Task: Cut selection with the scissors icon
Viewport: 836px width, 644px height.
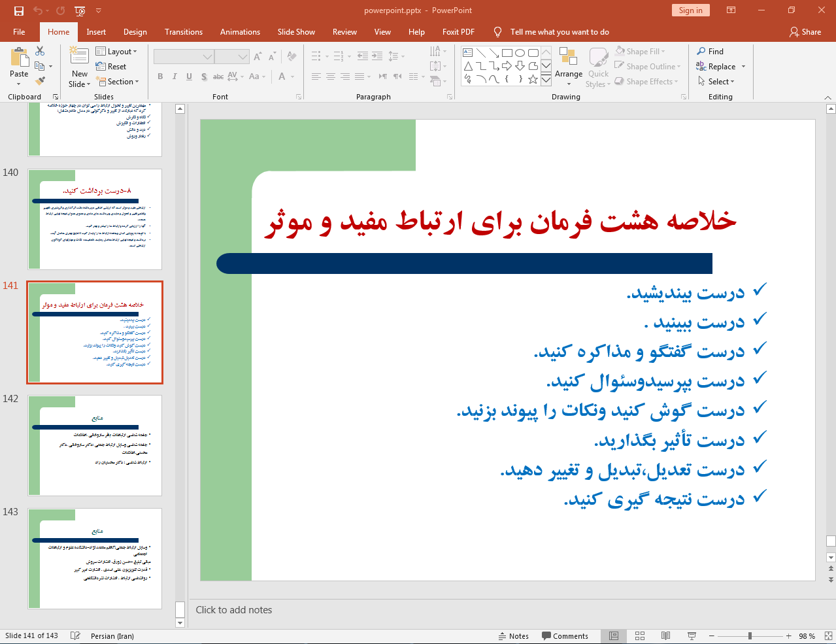Action: tap(40, 51)
